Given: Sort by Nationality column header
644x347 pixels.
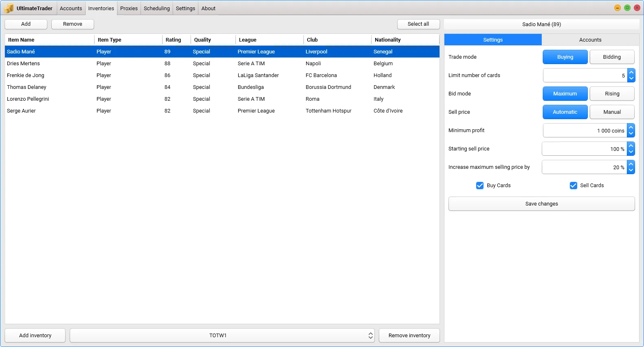Looking at the screenshot, I should 405,40.
